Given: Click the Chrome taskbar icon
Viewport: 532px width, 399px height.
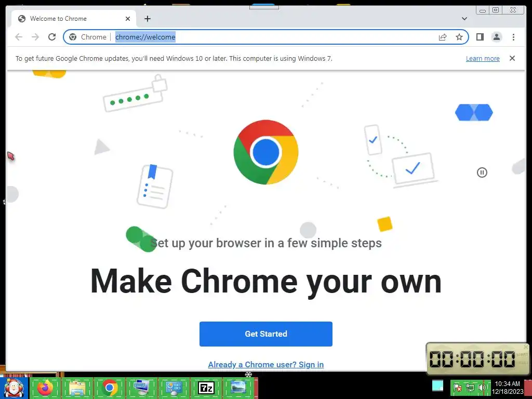Looking at the screenshot, I should coord(109,388).
